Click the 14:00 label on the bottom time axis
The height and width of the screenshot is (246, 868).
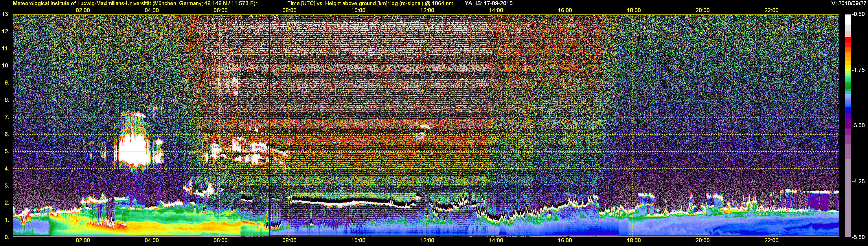(496, 241)
